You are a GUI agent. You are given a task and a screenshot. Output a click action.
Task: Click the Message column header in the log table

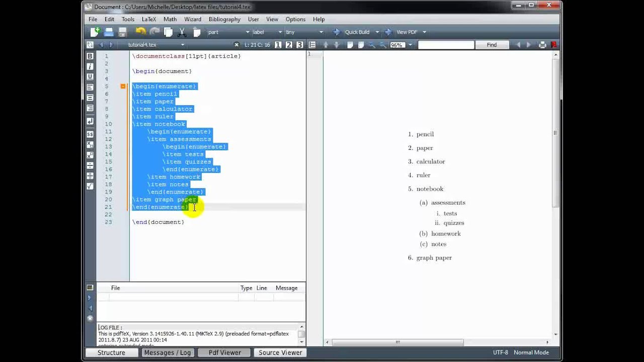287,288
